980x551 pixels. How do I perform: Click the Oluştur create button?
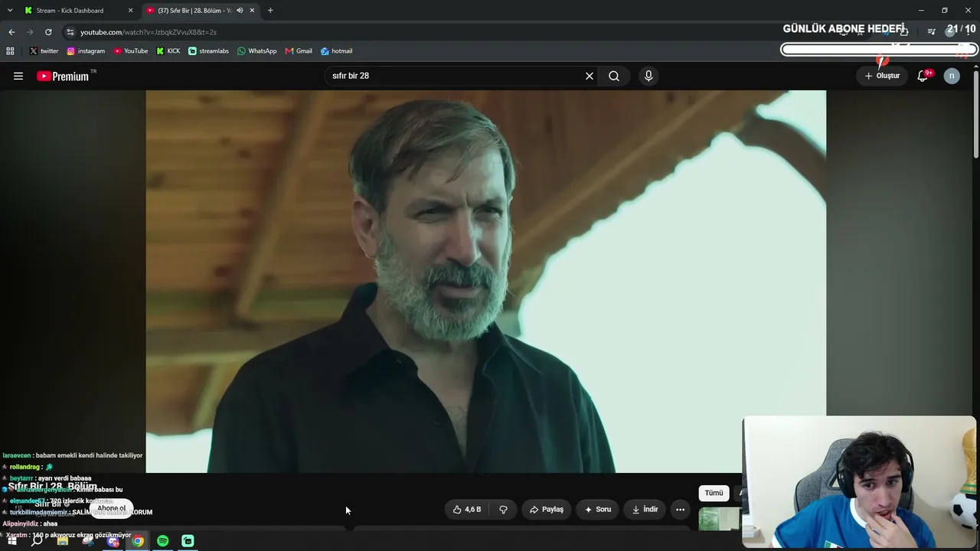click(x=882, y=76)
